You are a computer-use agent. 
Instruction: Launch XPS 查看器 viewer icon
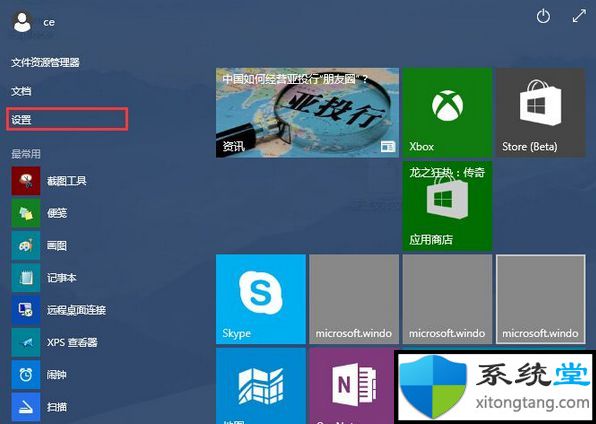[x=26, y=343]
